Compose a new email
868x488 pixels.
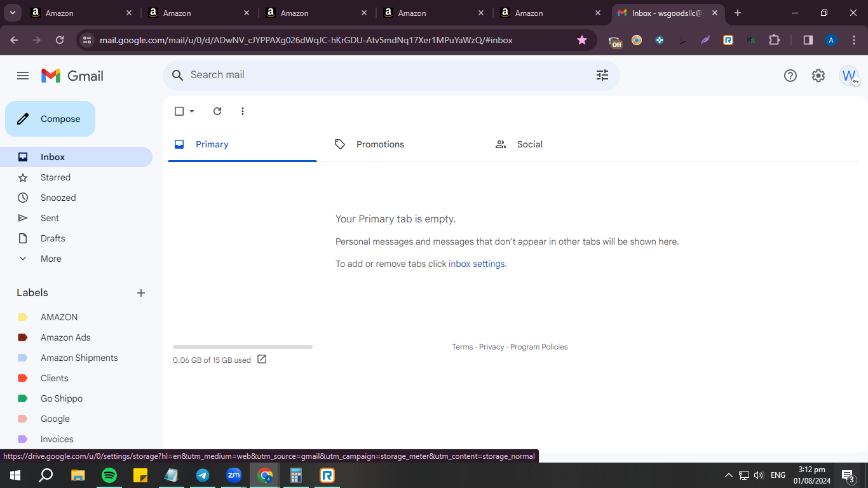pos(50,119)
